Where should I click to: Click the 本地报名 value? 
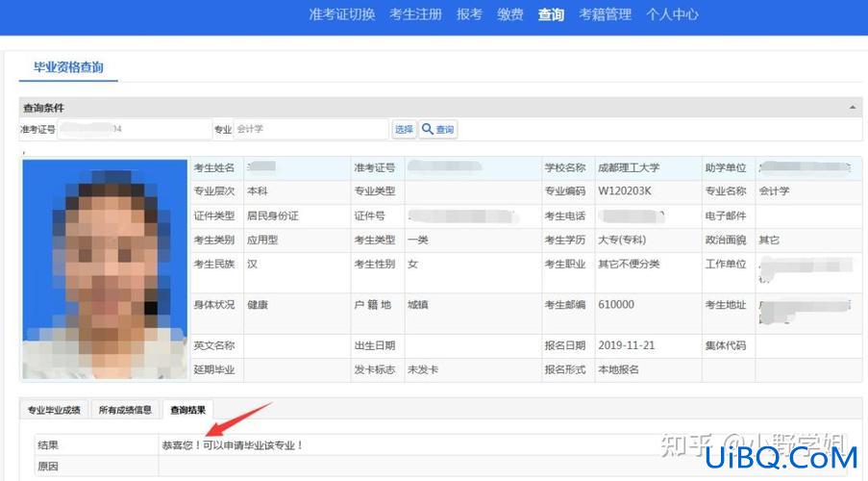pos(618,369)
